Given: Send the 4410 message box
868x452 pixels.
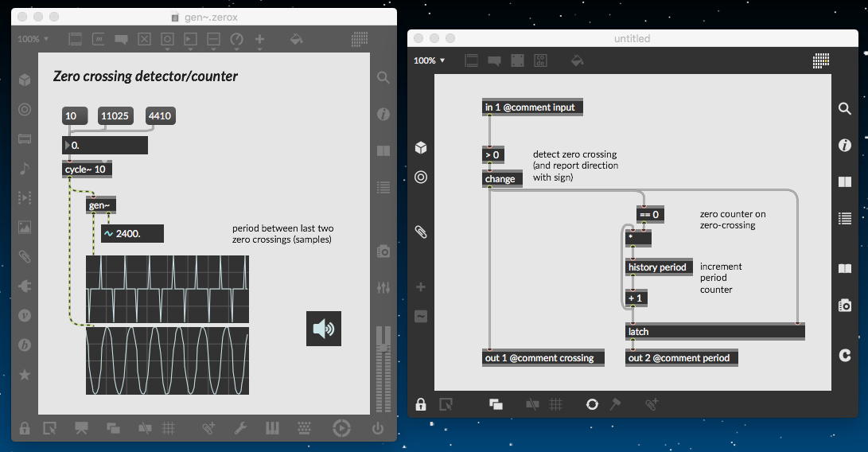Looking at the screenshot, I should pos(161,115).
